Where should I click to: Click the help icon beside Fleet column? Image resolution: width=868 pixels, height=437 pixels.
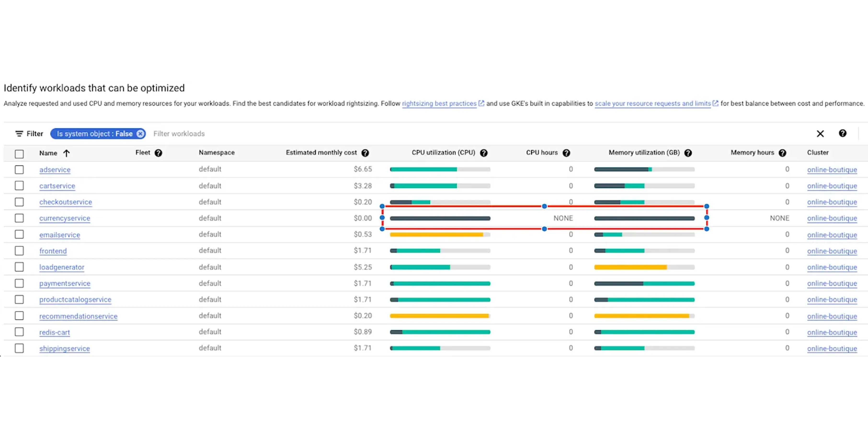coord(158,153)
